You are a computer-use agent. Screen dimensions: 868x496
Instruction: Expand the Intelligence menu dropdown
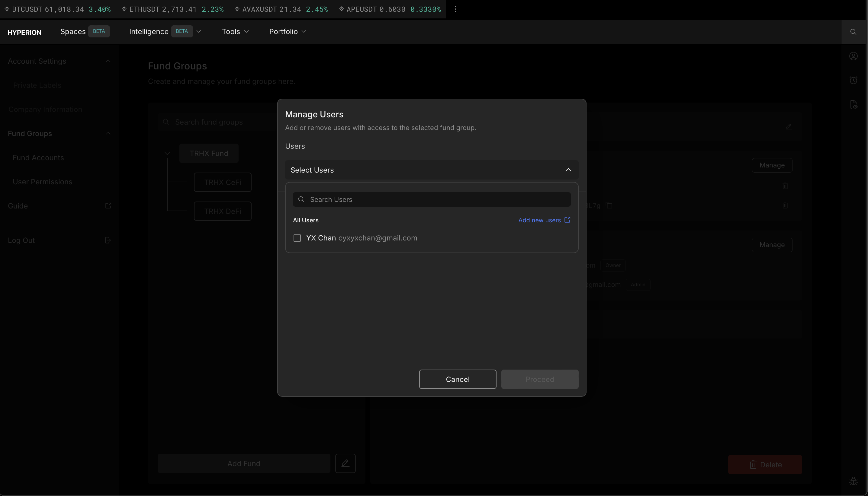[199, 32]
